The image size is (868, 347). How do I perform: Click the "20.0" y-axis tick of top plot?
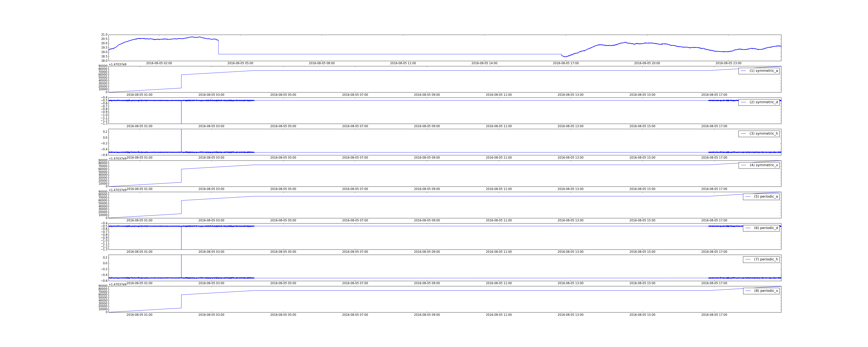pyautogui.click(x=104, y=43)
